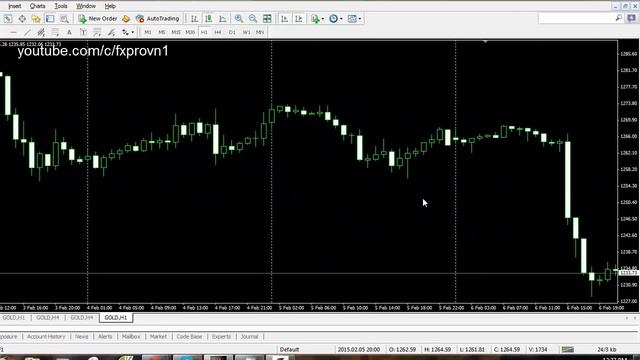Toggle chart shift icon

click(x=299, y=18)
